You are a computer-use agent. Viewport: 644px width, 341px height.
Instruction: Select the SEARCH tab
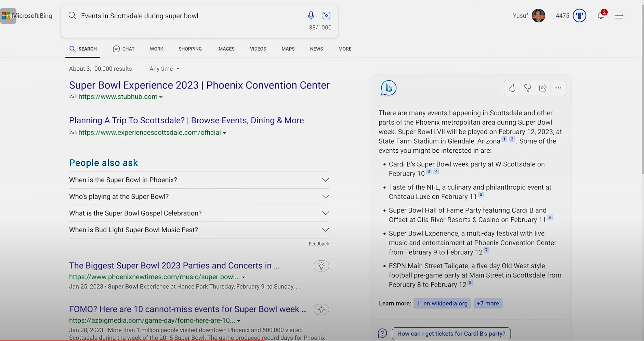[x=83, y=49]
